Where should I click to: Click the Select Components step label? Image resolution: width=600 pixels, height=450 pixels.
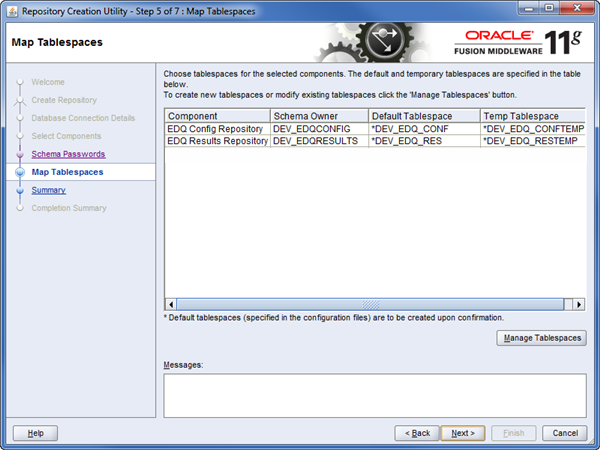pos(66,136)
